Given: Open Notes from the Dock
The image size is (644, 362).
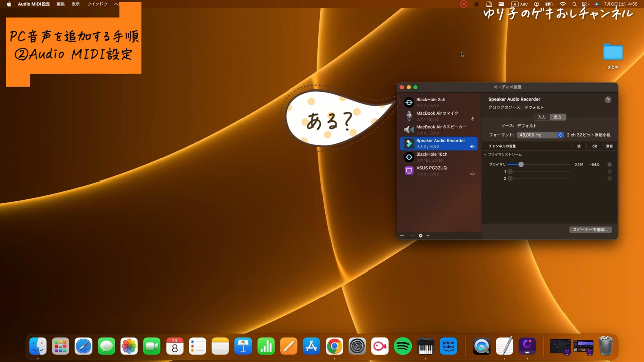Looking at the screenshot, I should (220, 346).
